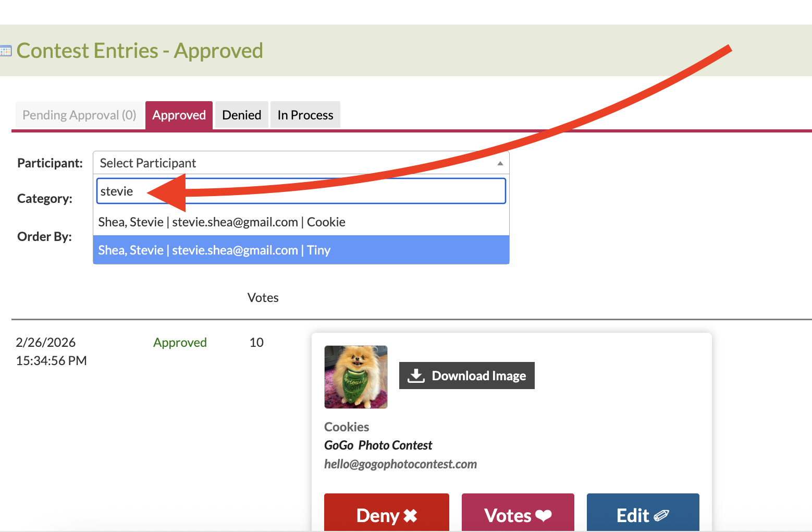Click the X icon on Deny button
Image resolution: width=812 pixels, height=532 pixels.
[x=411, y=516]
